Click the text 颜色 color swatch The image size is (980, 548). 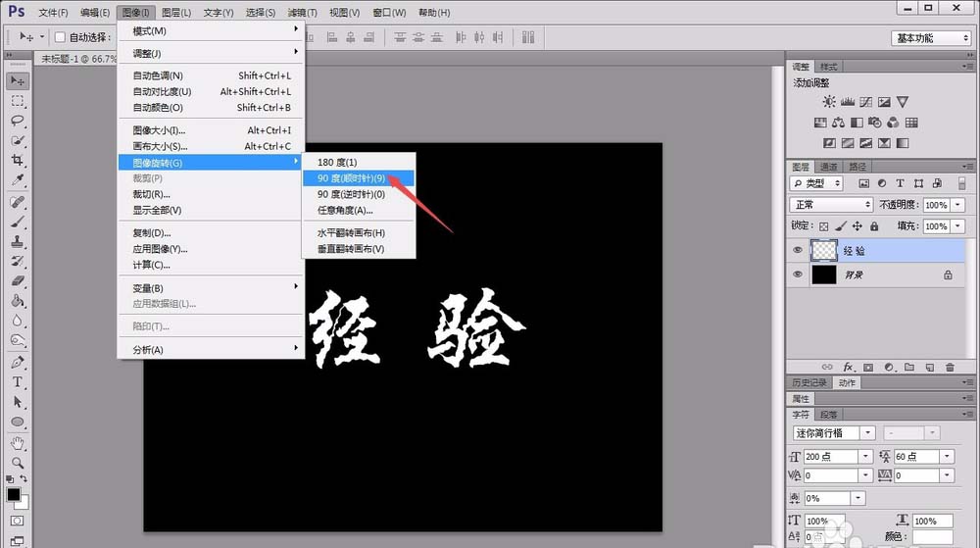pyautogui.click(x=932, y=537)
